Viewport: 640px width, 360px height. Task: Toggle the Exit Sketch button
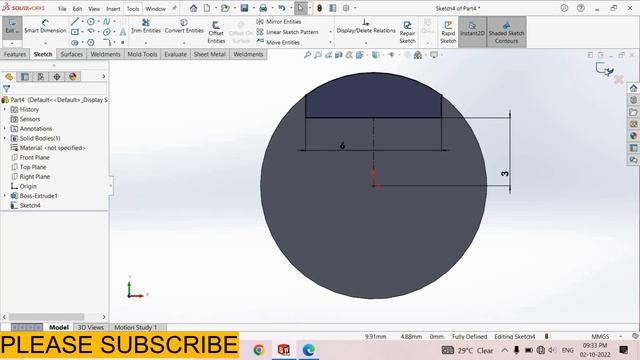[12, 27]
